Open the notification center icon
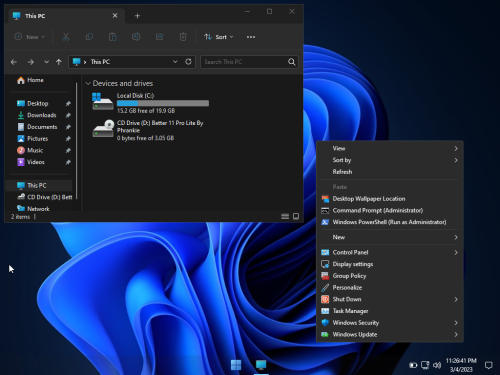This screenshot has width=500, height=375. 488,365
